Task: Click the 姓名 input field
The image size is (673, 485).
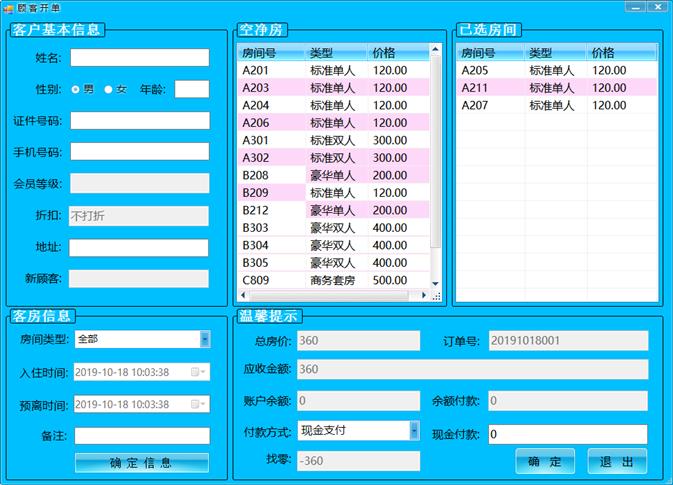Action: point(140,58)
